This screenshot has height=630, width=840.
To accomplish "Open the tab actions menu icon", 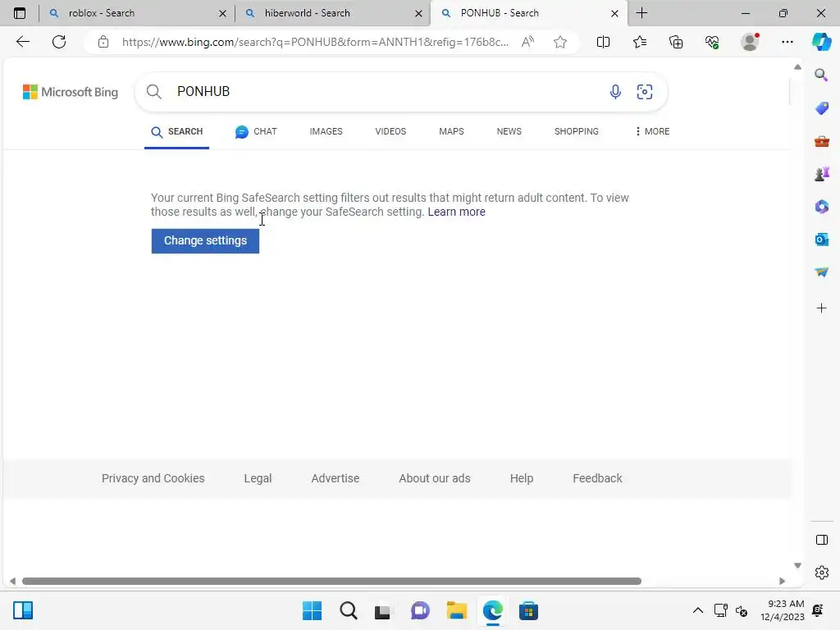I will click(x=20, y=13).
